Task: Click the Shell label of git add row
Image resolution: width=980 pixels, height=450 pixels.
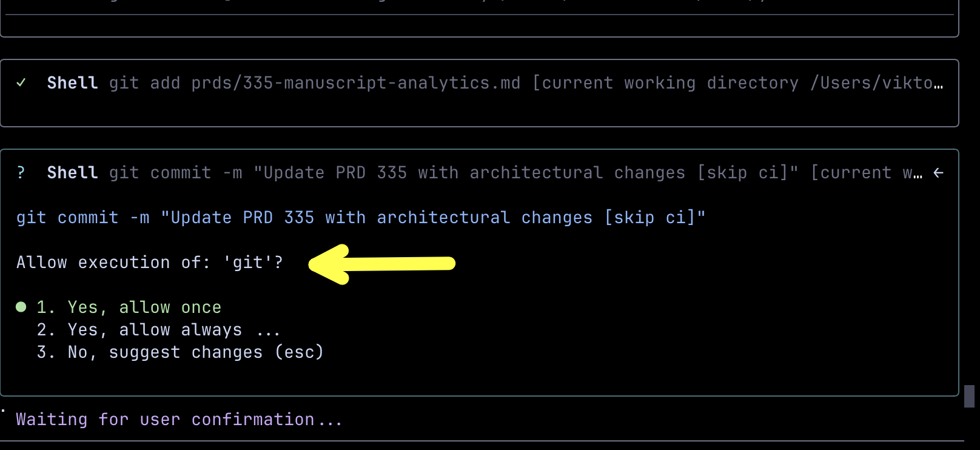Action: point(72,83)
